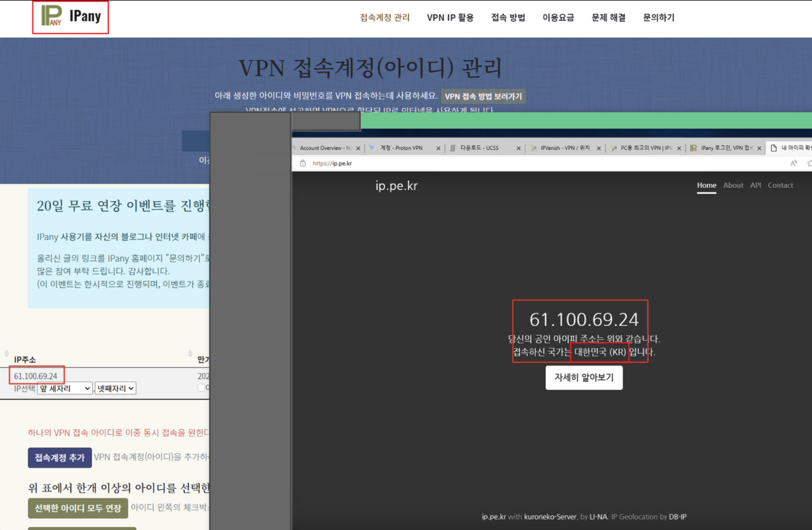The height and width of the screenshot is (530, 812).
Task: Close the 계정 - Proton VPN tab
Action: click(438, 149)
